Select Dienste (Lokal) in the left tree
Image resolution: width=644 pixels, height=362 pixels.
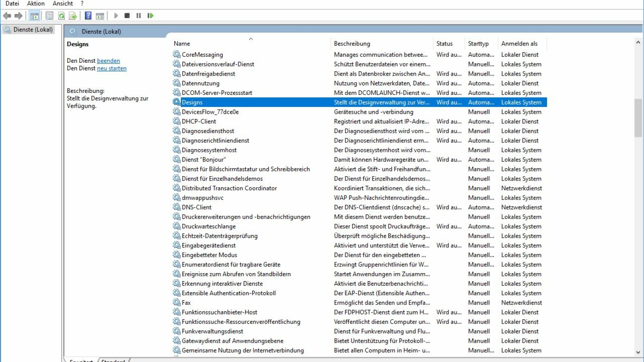pos(33,30)
